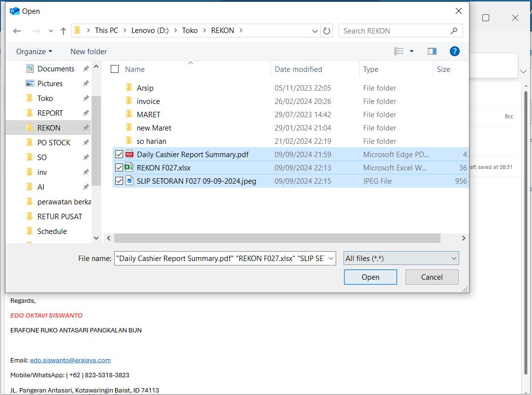Image resolution: width=532 pixels, height=395 pixels.
Task: Toggle the select all checkbox in header
Action: click(x=115, y=69)
